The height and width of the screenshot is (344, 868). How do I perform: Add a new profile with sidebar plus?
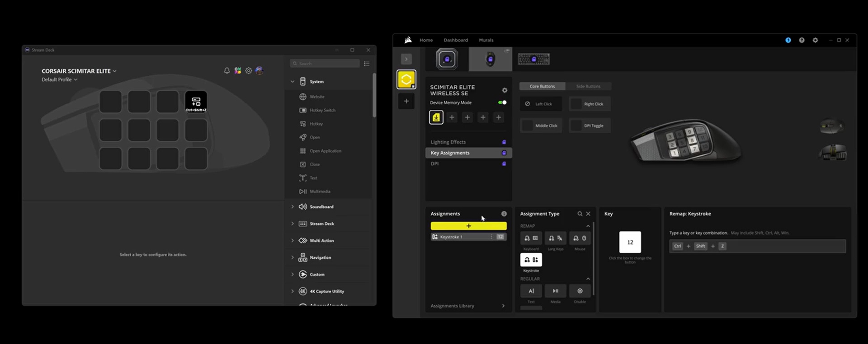[406, 101]
